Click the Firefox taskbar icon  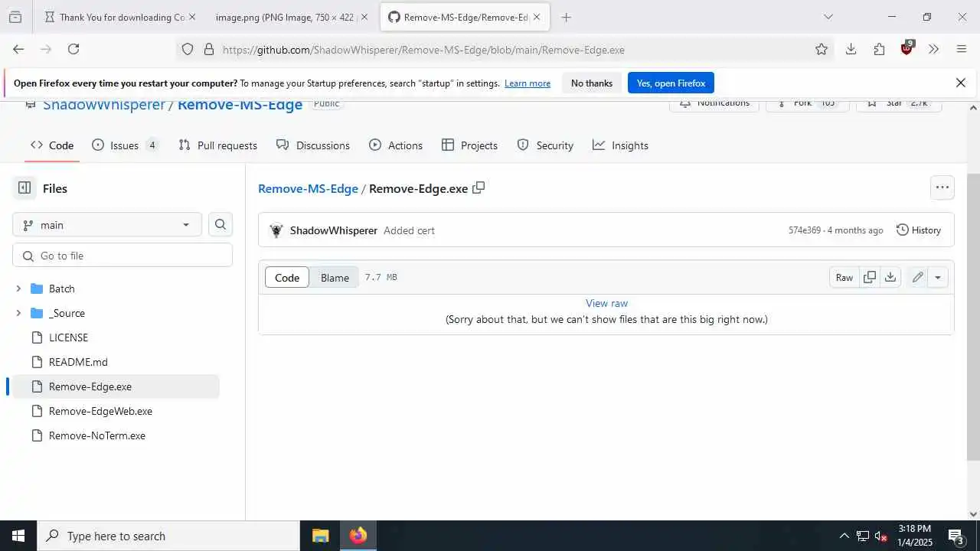coord(358,536)
